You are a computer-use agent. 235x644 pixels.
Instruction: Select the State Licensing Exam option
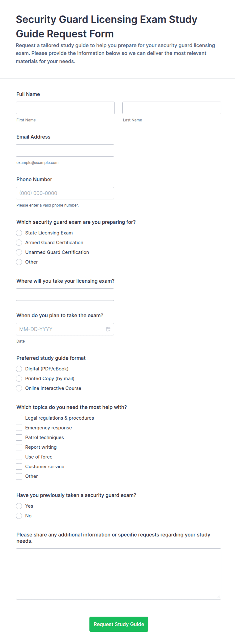tap(19, 233)
